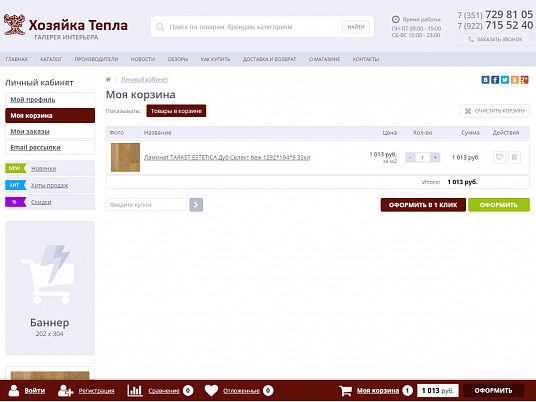Go to the Контакты menu item
Image resolution: width=536 pixels, height=402 pixels.
(366, 59)
